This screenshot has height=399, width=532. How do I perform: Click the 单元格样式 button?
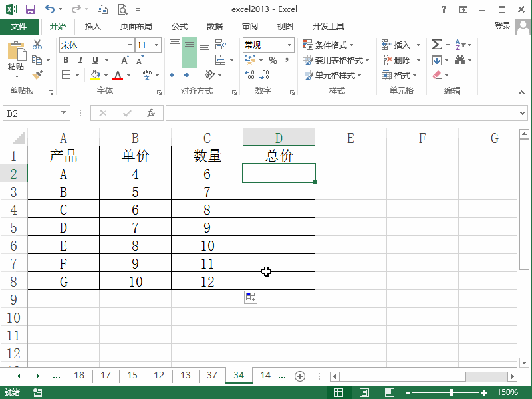pyautogui.click(x=329, y=74)
